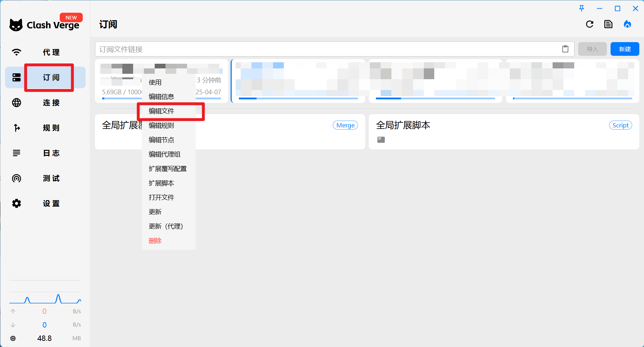Open runtime config document icon
The height and width of the screenshot is (347, 644).
pyautogui.click(x=608, y=24)
